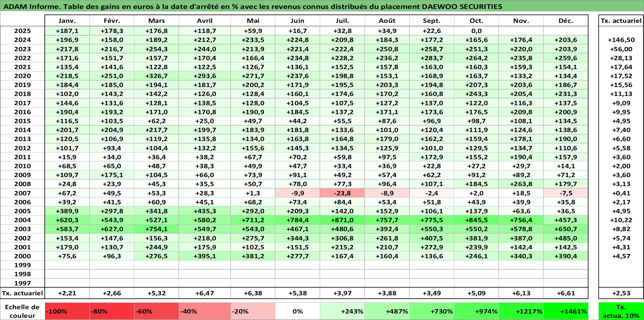Select the +1461% bright green swatch

click(x=566, y=311)
